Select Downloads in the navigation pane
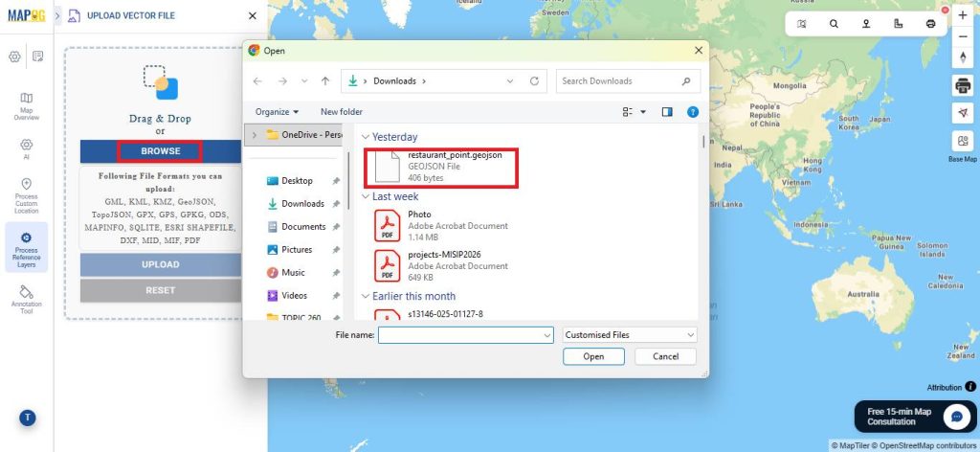This screenshot has width=980, height=452. (x=303, y=204)
